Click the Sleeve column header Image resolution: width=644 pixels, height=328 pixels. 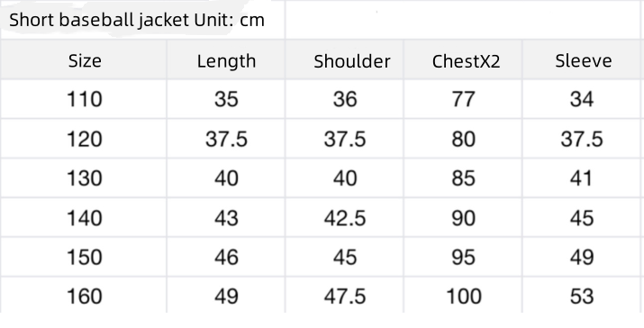point(582,59)
